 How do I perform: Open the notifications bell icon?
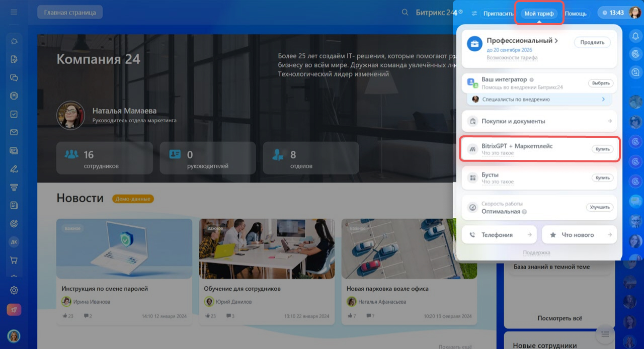click(635, 35)
